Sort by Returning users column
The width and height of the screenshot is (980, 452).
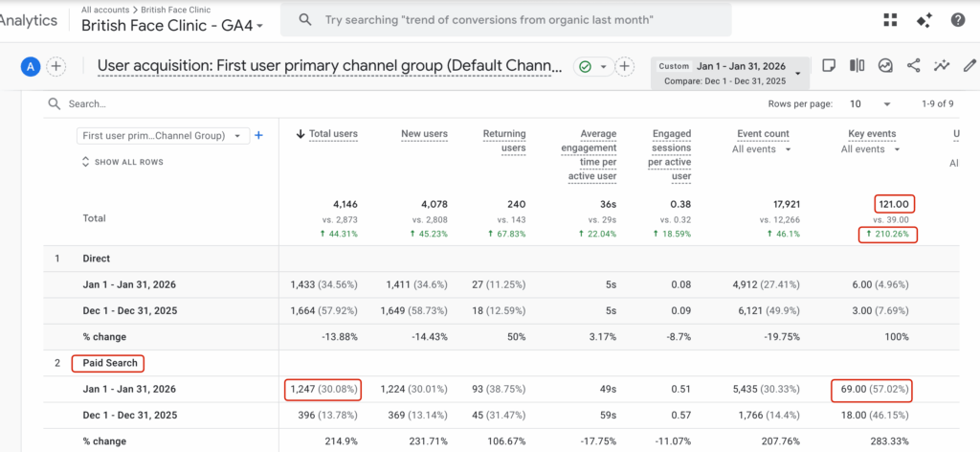(504, 142)
